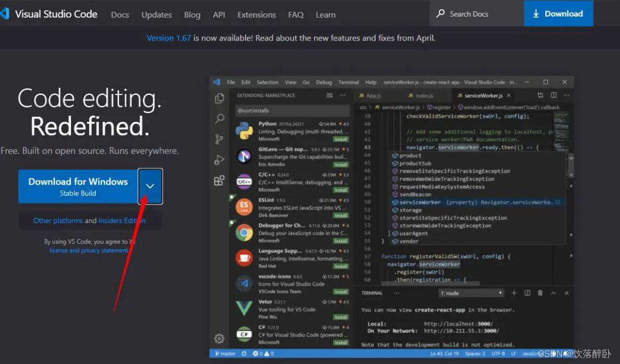Click the Vetur extension icon
Screen dimensions: 620x364
point(245,308)
